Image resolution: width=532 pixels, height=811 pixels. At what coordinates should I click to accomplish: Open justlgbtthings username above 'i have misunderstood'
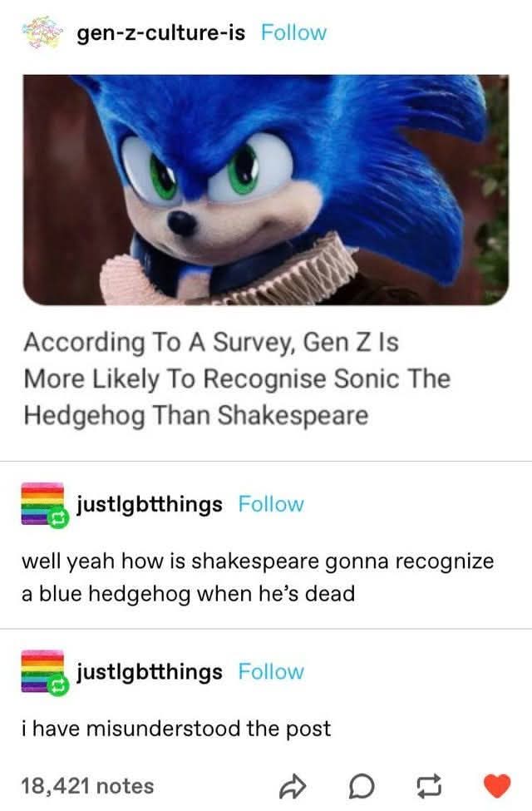[150, 672]
